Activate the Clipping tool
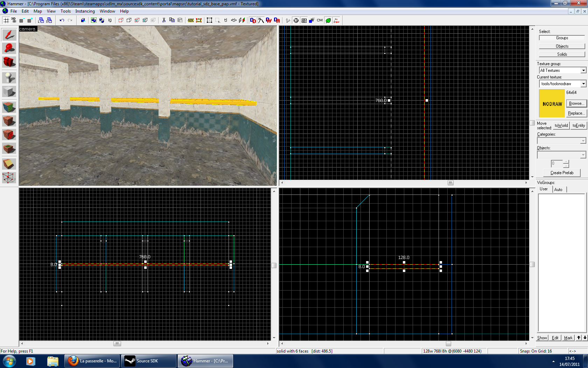 tap(9, 164)
